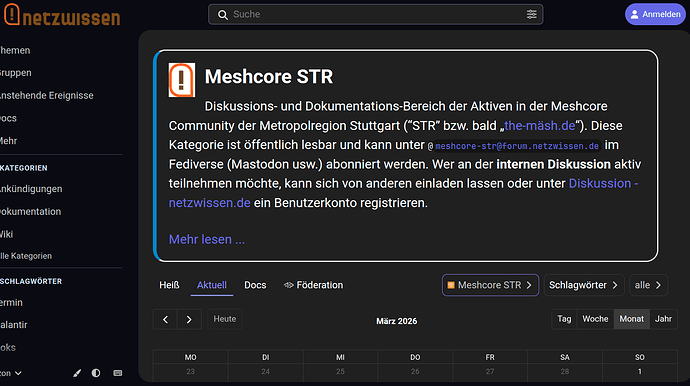Select the Tag calendar view

pos(564,319)
